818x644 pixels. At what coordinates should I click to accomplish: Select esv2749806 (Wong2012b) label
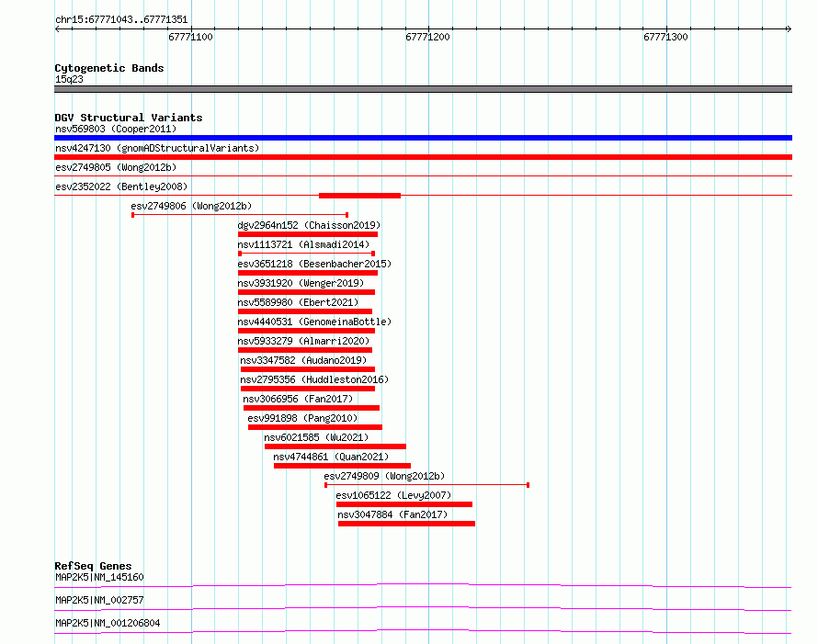click(x=191, y=206)
